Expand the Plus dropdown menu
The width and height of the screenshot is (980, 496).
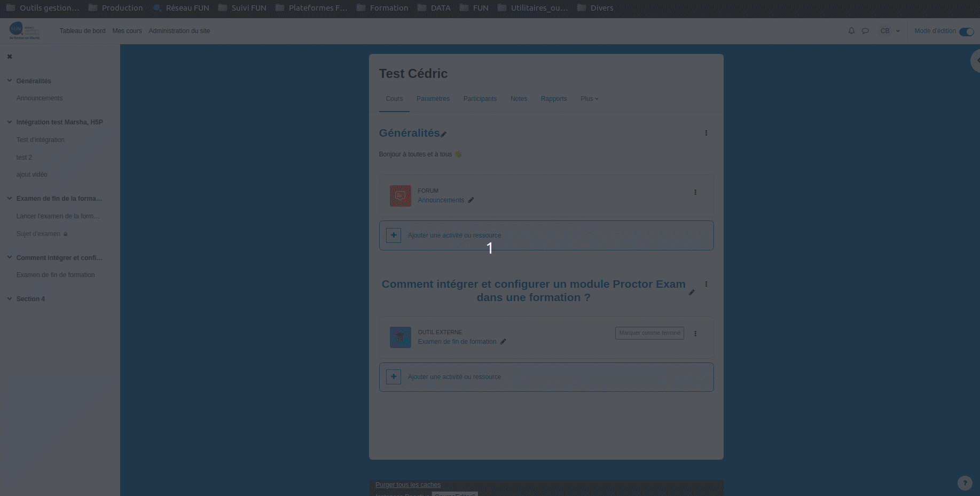(589, 99)
